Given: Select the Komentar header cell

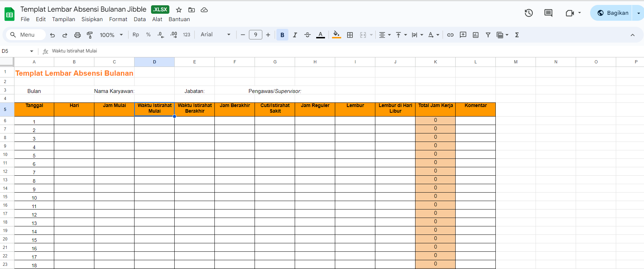Looking at the screenshot, I should (x=476, y=110).
